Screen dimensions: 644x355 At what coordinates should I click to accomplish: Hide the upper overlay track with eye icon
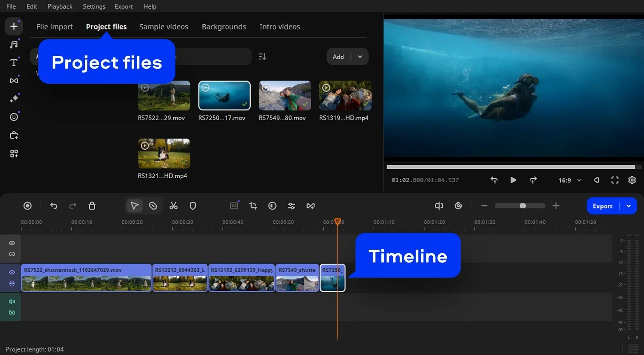(12, 243)
